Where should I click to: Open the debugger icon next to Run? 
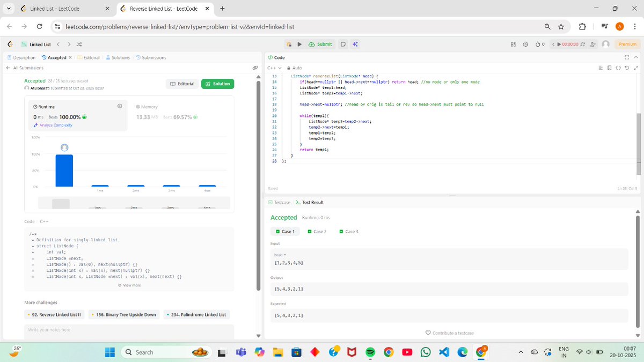point(289,44)
